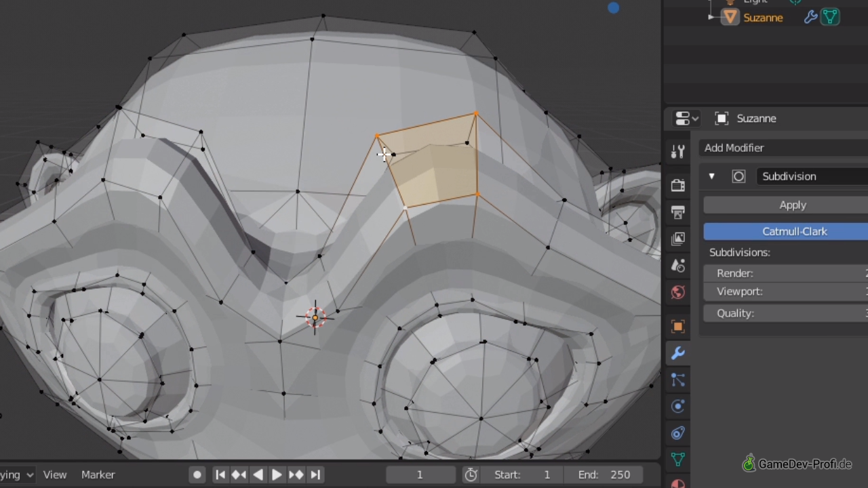868x488 pixels.
Task: Toggle auto keying record button
Action: 197,475
